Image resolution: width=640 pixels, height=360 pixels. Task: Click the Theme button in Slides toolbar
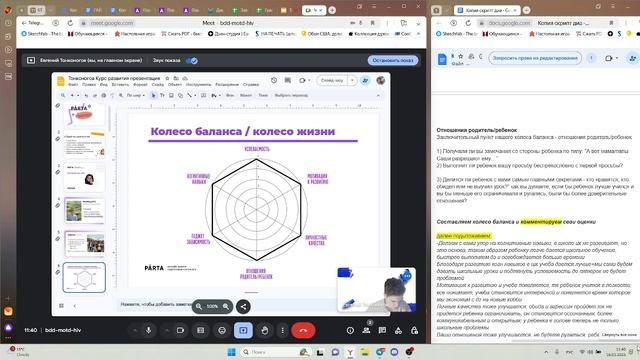pos(263,95)
